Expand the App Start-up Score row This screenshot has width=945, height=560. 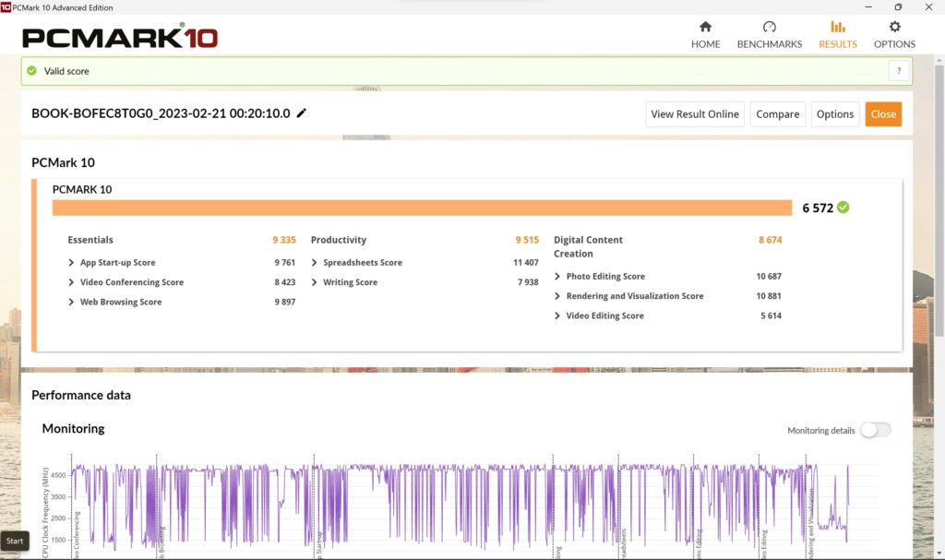pos(72,263)
